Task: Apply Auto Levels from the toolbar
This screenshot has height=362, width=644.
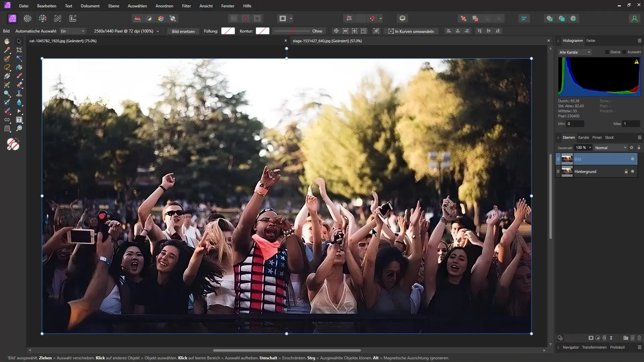Action: [x=138, y=18]
